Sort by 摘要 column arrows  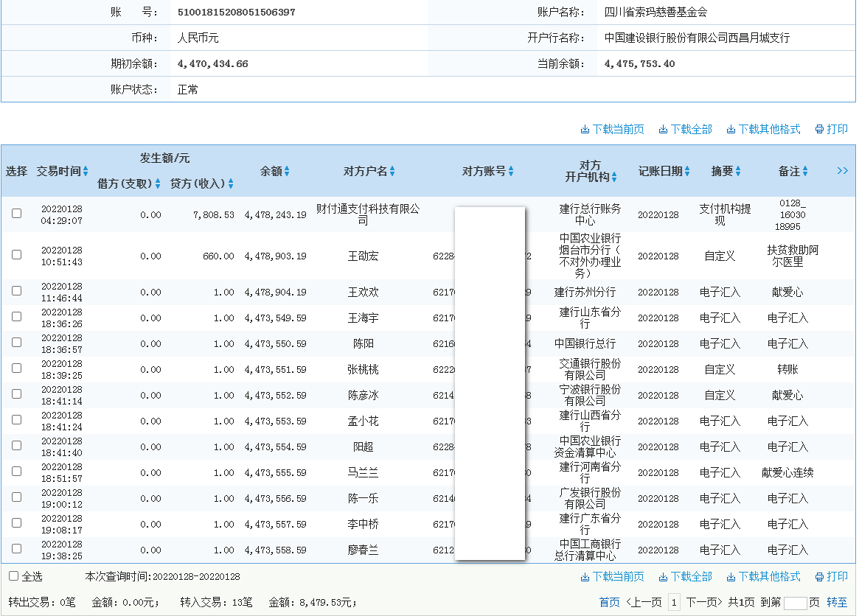(x=738, y=172)
